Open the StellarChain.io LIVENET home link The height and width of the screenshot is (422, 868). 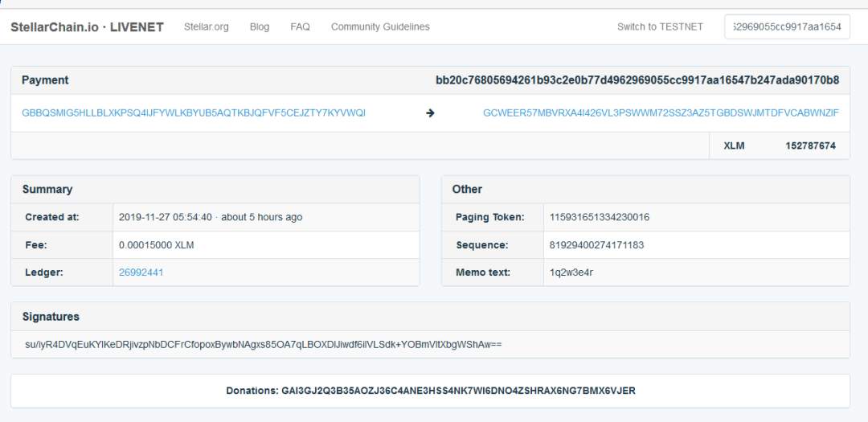[x=87, y=27]
